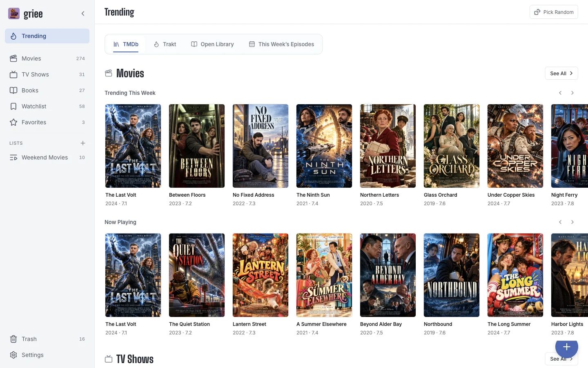Open A Summer Elsewhere poster
The height and width of the screenshot is (368, 588).
[x=324, y=275]
